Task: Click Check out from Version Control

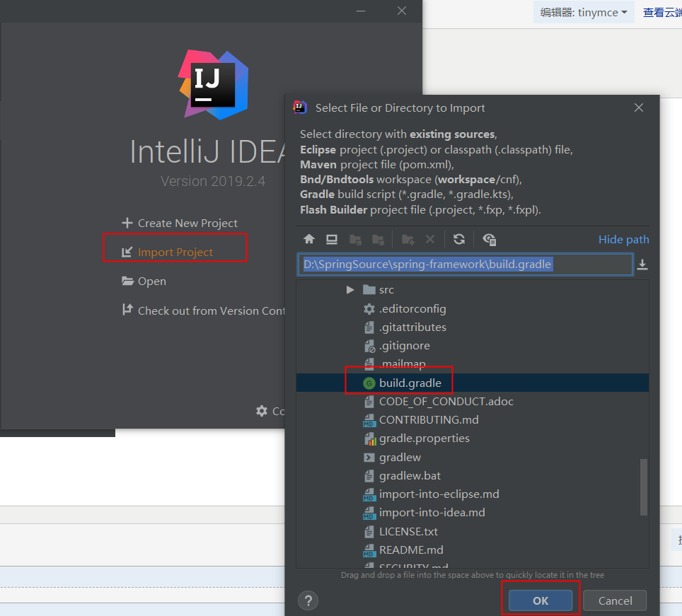Action: [212, 310]
